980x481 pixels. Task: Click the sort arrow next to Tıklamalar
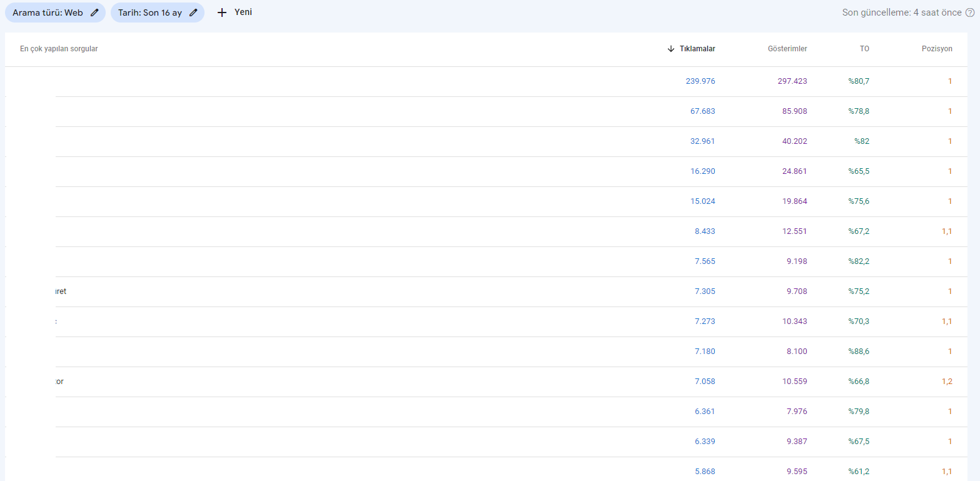pos(671,49)
